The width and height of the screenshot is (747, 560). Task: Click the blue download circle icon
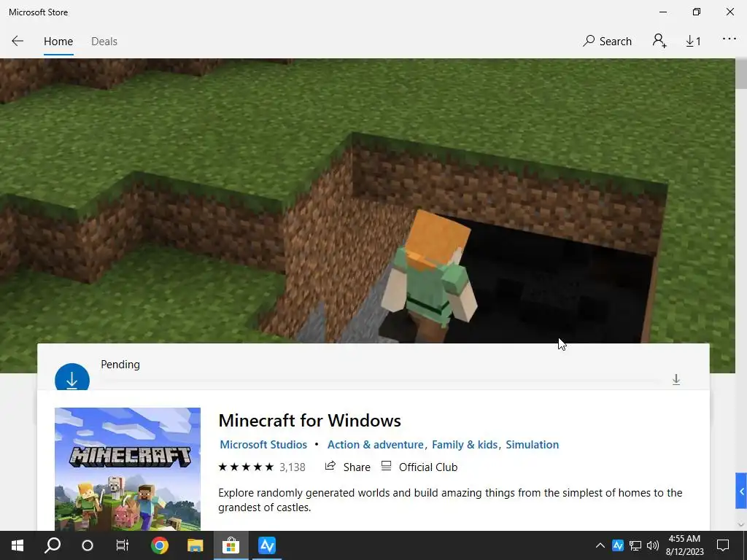(72, 378)
